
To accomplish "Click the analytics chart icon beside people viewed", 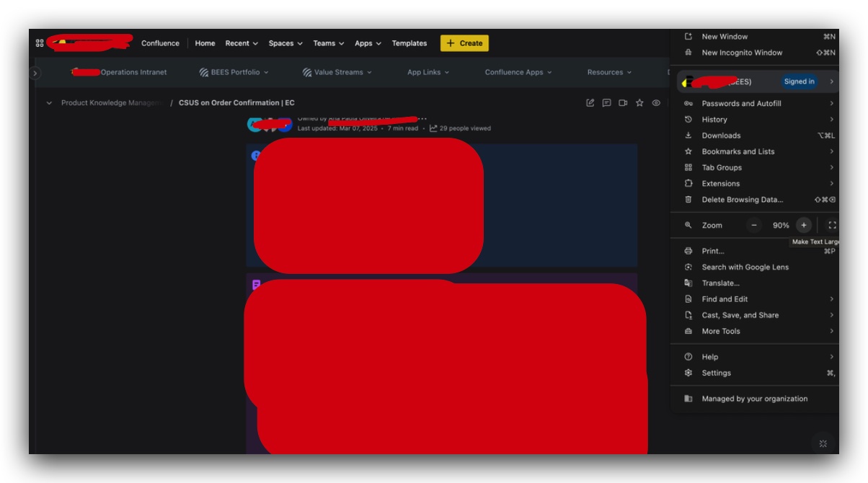I will (x=433, y=128).
